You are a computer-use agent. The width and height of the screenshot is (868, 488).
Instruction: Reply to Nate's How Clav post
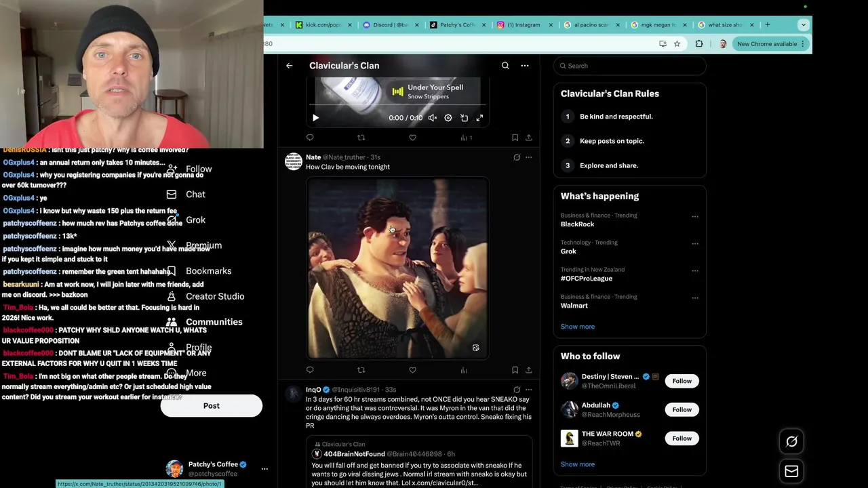310,370
